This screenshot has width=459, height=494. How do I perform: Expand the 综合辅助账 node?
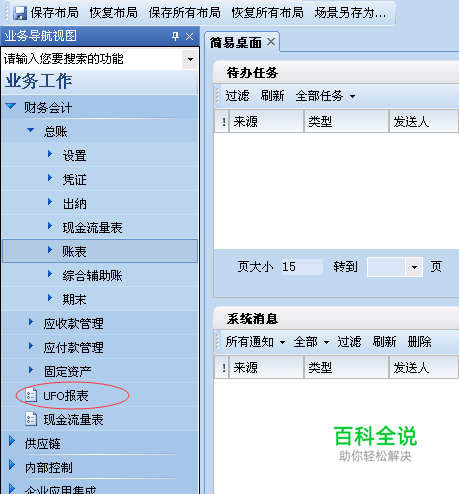coord(50,274)
